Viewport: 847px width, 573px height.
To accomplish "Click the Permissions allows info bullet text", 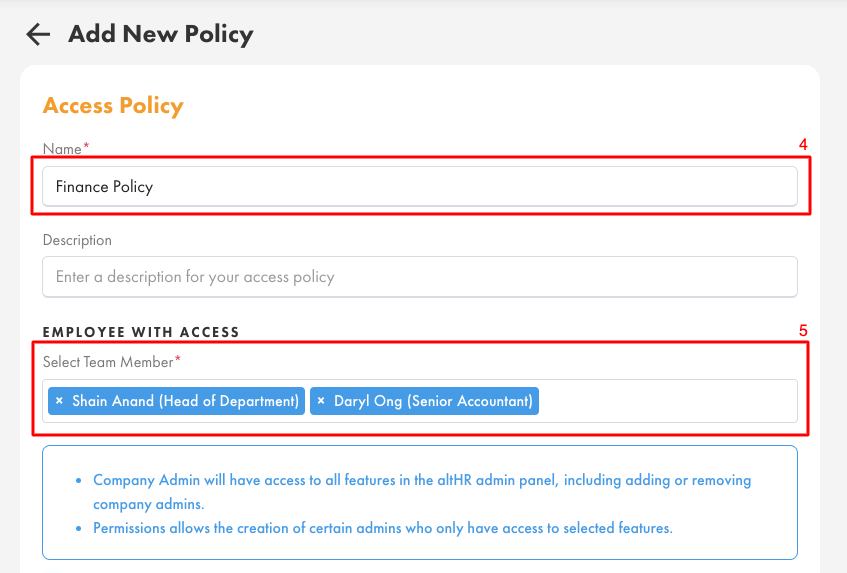I will click(382, 528).
